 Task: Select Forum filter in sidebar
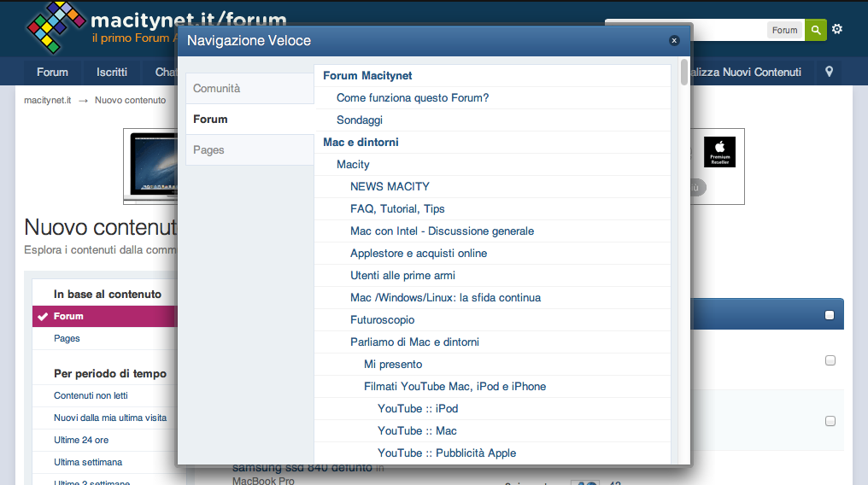(104, 316)
